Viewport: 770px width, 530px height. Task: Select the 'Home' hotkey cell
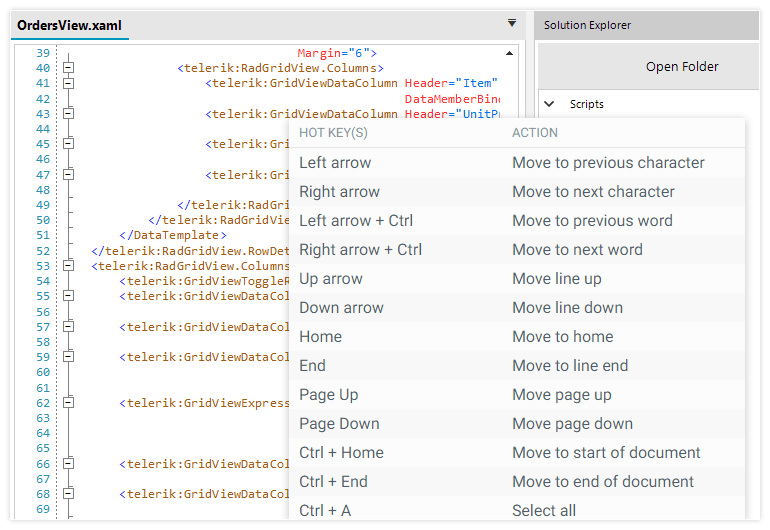click(321, 336)
